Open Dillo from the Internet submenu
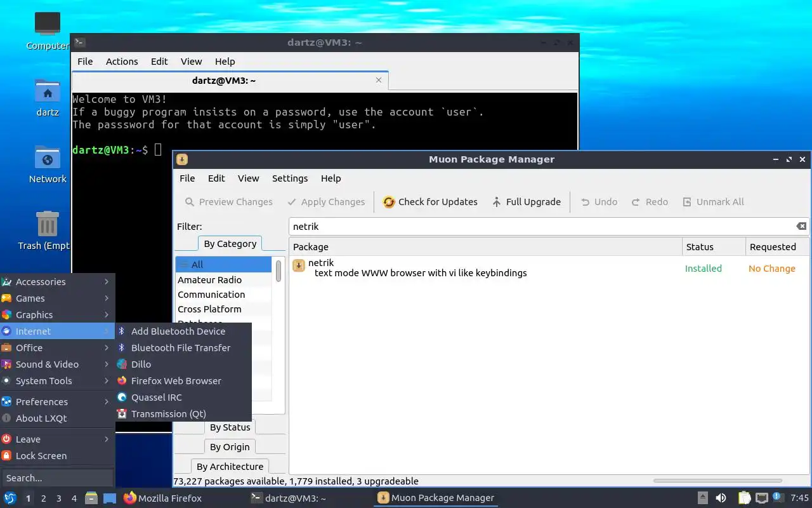Image resolution: width=812 pixels, height=508 pixels. click(183, 364)
